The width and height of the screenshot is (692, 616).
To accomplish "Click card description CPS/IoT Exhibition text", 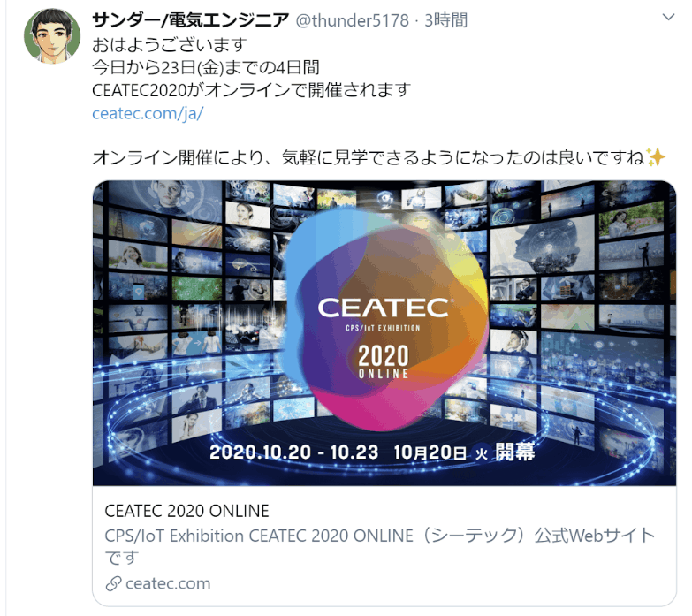I will point(379,546).
